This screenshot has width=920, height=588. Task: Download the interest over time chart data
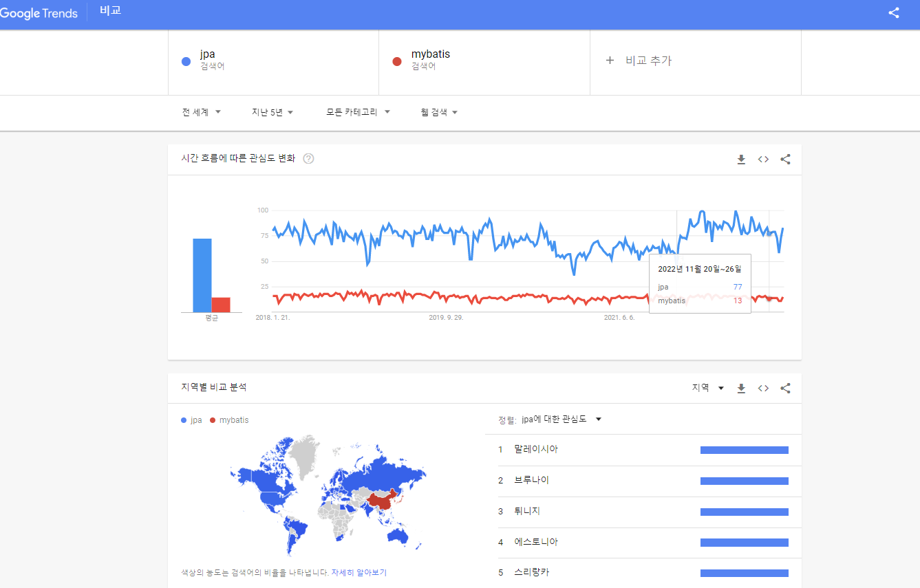tap(741, 160)
